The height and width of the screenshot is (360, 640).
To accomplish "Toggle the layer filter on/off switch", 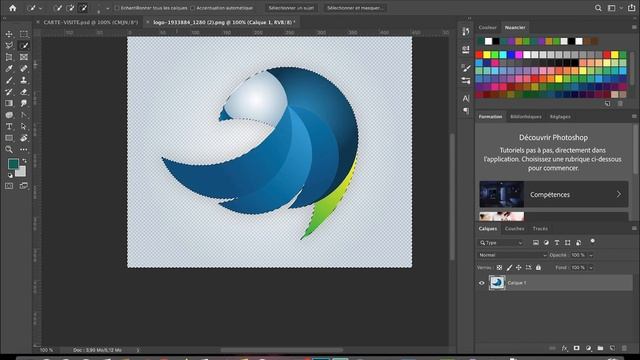I will pos(593,242).
